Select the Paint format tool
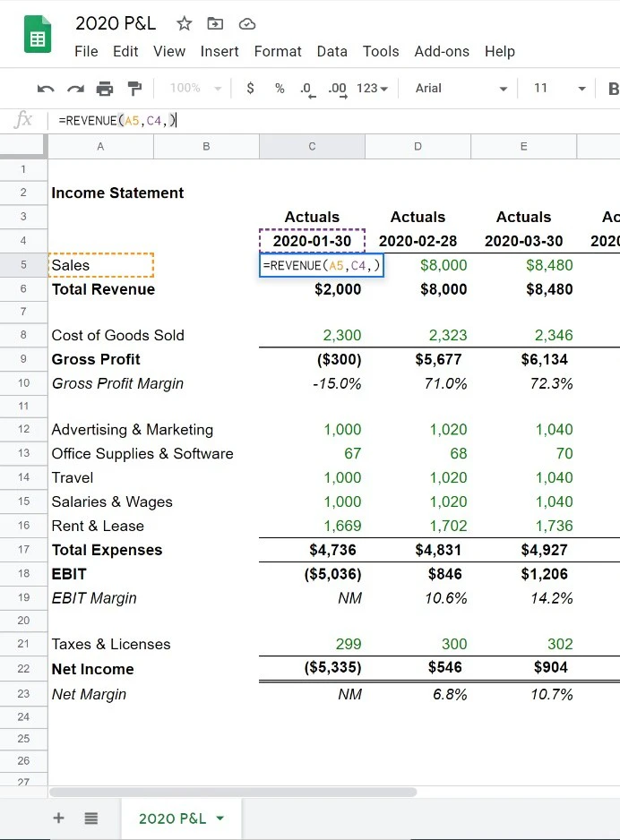The height and width of the screenshot is (840, 620). click(x=134, y=89)
